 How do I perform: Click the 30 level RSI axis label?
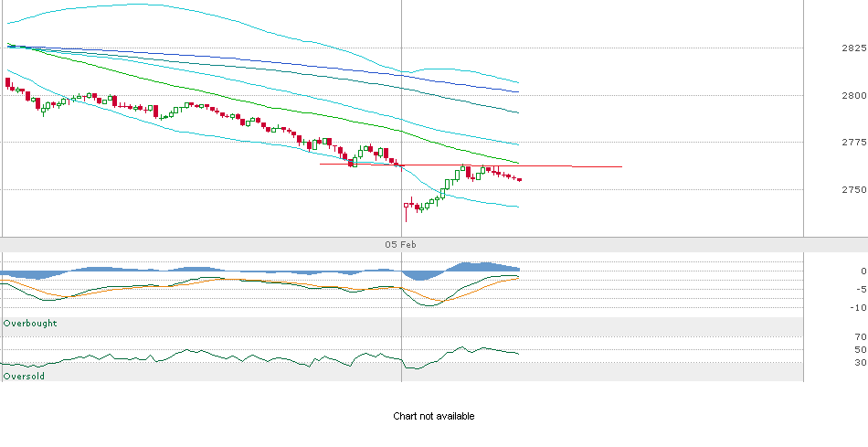tap(860, 363)
